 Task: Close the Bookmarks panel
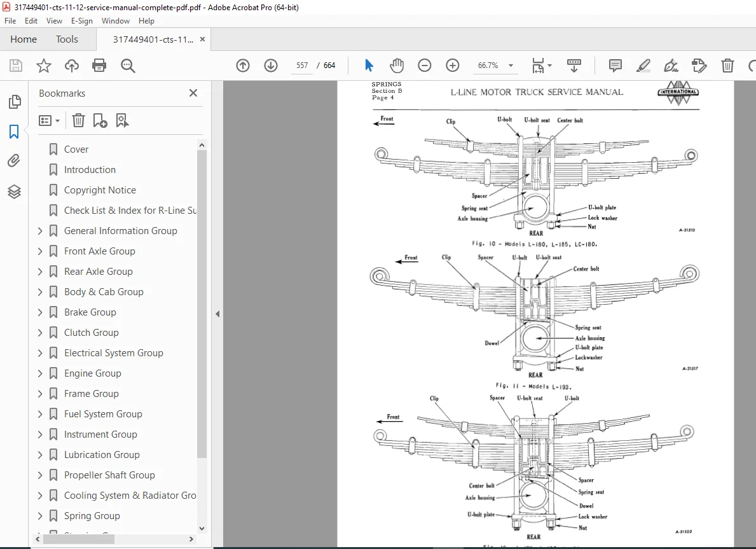point(193,93)
